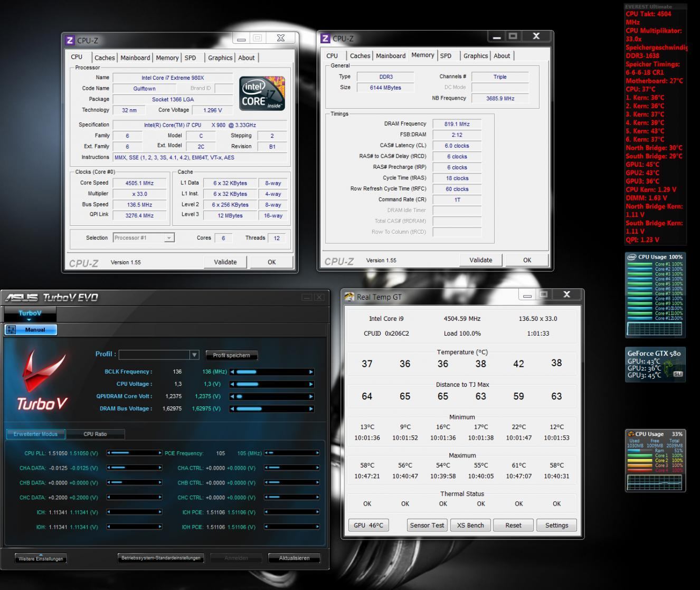Adjust the PCIE Frequency slider
The height and width of the screenshot is (590, 700).
coord(292,453)
